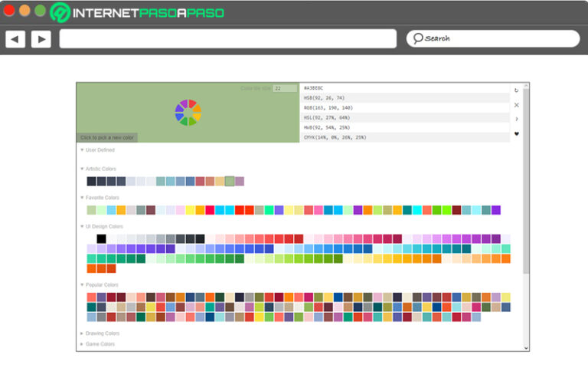Click the browser back arrow button
588x368 pixels.
tap(15, 39)
